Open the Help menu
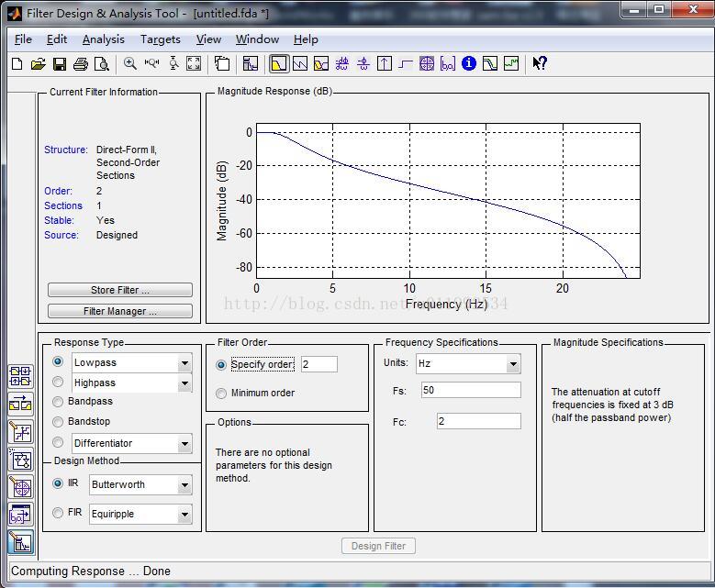 pos(306,39)
